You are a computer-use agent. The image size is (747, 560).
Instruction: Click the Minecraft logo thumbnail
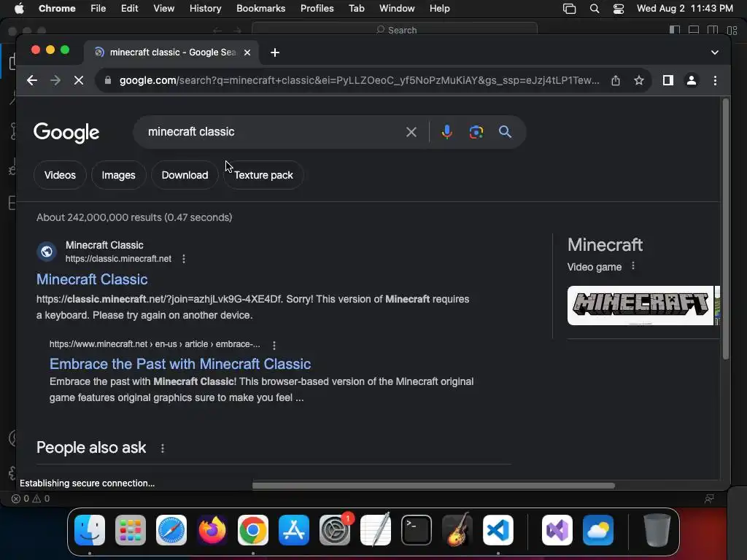coord(640,306)
